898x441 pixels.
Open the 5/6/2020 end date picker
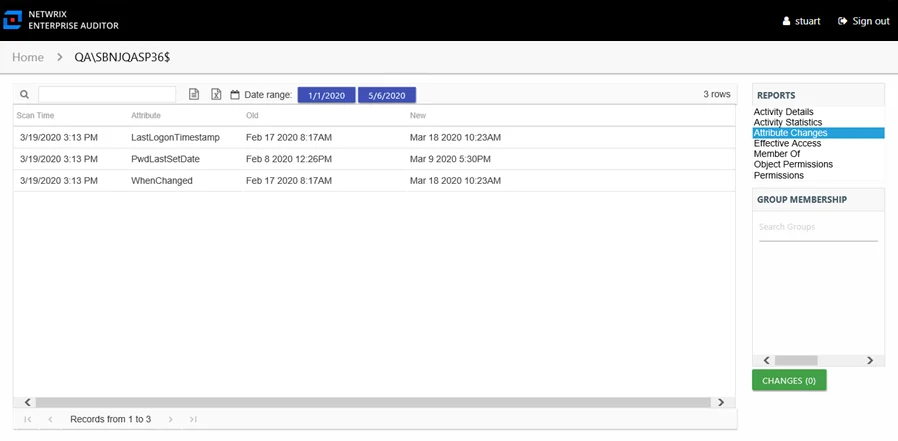coord(387,95)
